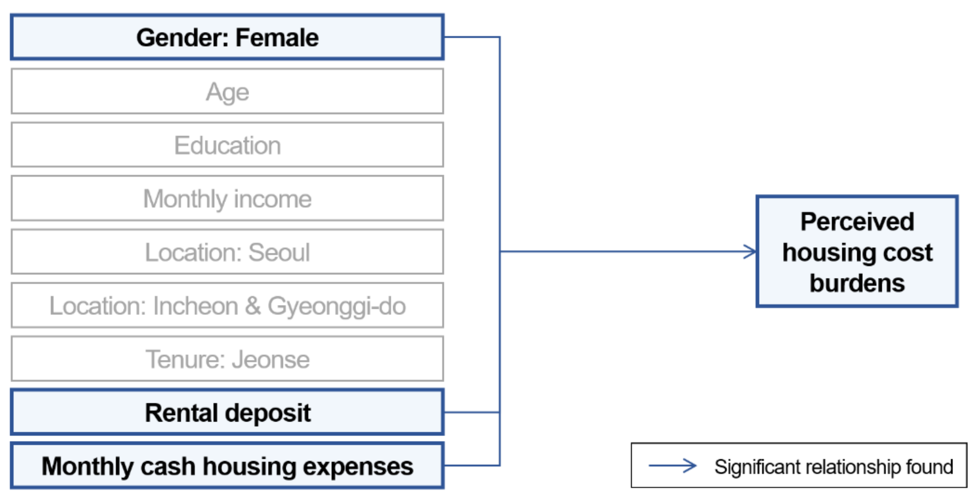This screenshot has height=500, width=980.
Task: Click the vertical connector above the arrow junction
Action: pos(500,145)
